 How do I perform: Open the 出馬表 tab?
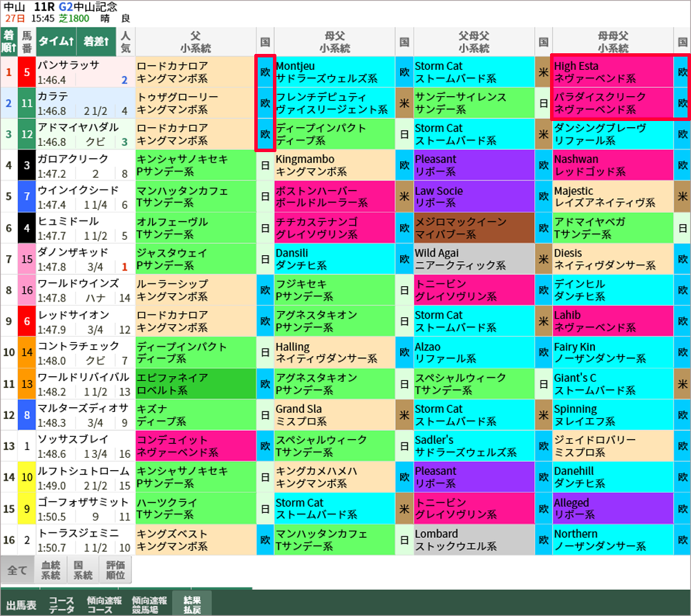pyautogui.click(x=21, y=604)
